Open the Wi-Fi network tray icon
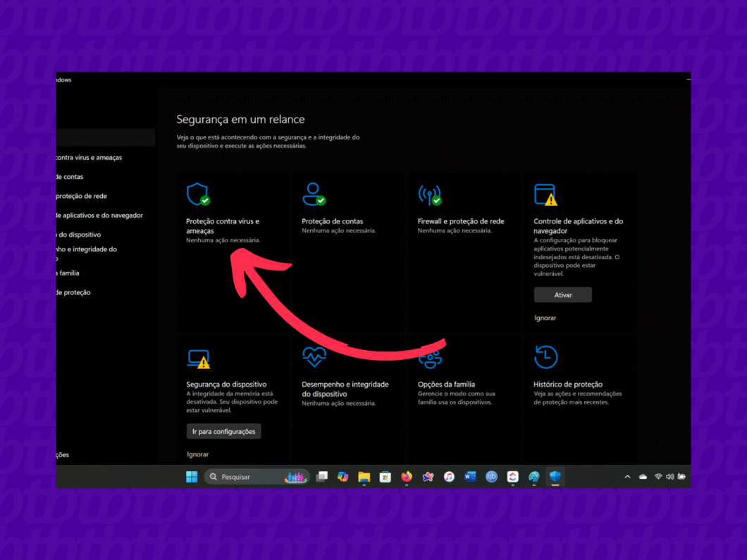 tap(658, 477)
